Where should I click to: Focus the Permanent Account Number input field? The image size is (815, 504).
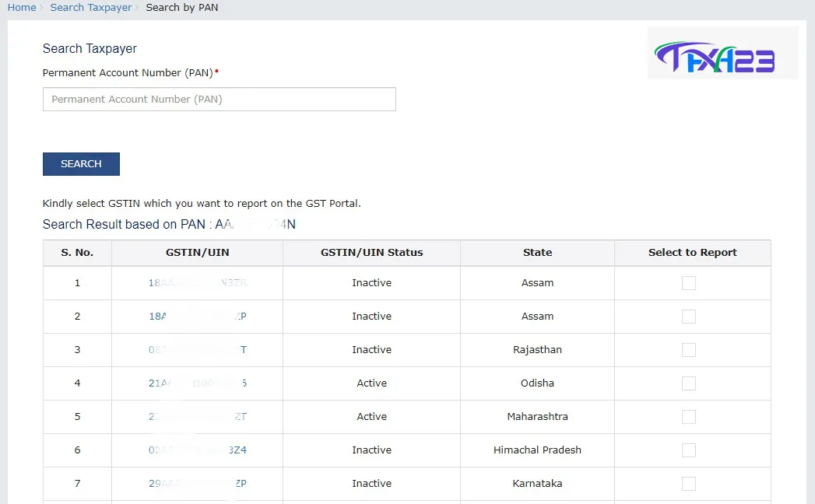[219, 100]
